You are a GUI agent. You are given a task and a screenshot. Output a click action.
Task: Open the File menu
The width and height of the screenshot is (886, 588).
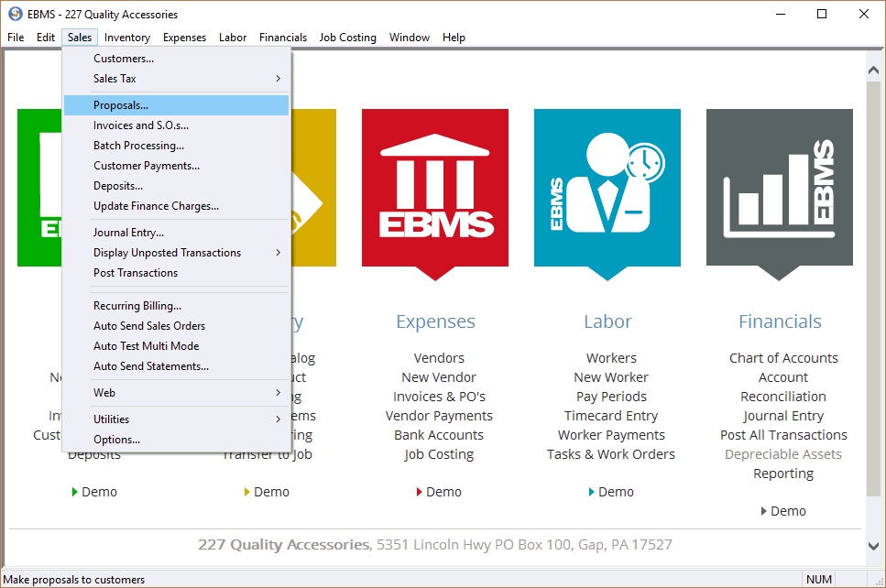pyautogui.click(x=16, y=38)
